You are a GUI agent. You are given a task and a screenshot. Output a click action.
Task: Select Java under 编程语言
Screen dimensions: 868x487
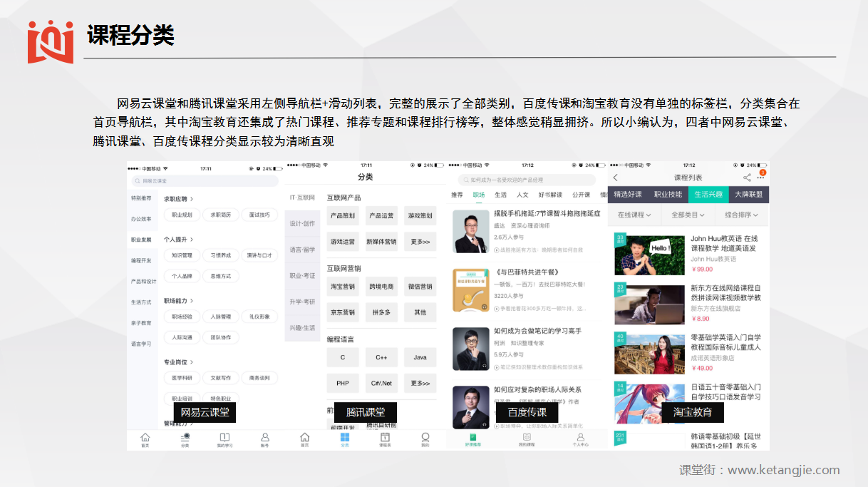pos(420,357)
